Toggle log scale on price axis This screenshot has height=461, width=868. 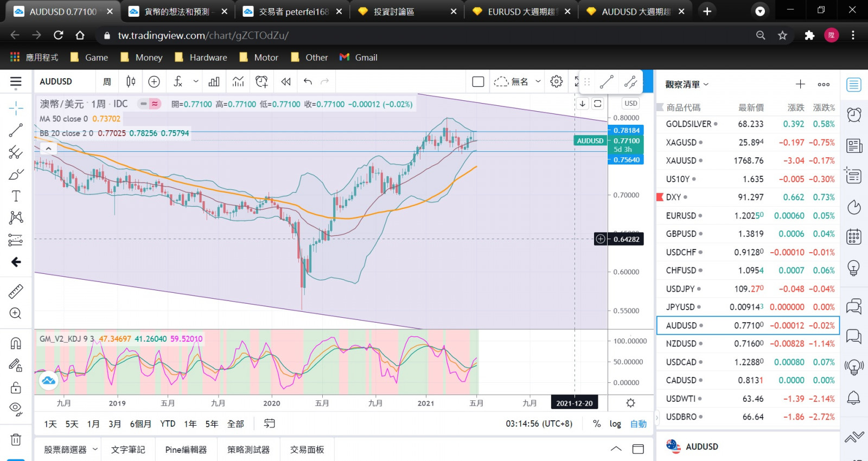[x=615, y=424]
